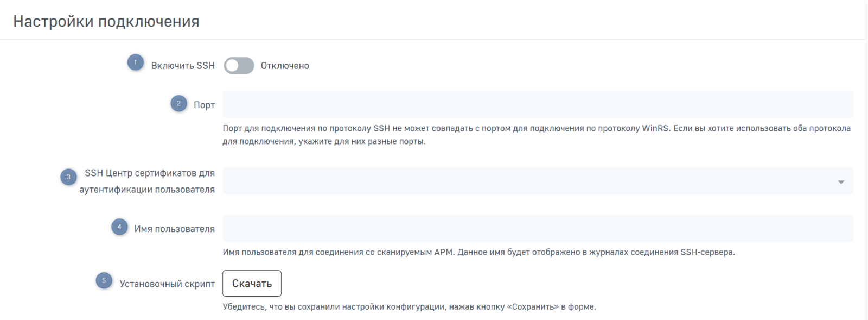868x320 pixels.
Task: Click the hint text about saving configuration
Action: (409, 307)
